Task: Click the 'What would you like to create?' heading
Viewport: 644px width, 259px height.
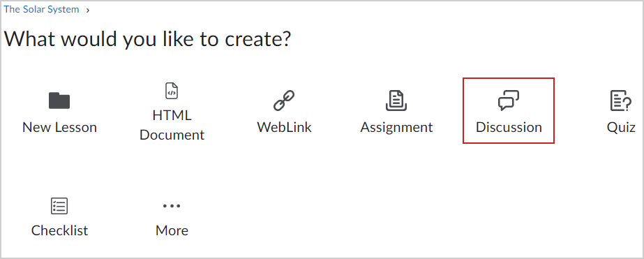Action: [147, 39]
